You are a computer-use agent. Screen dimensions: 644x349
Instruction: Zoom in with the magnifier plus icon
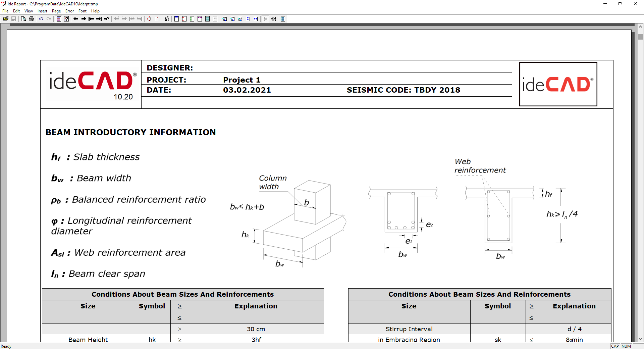(225, 19)
